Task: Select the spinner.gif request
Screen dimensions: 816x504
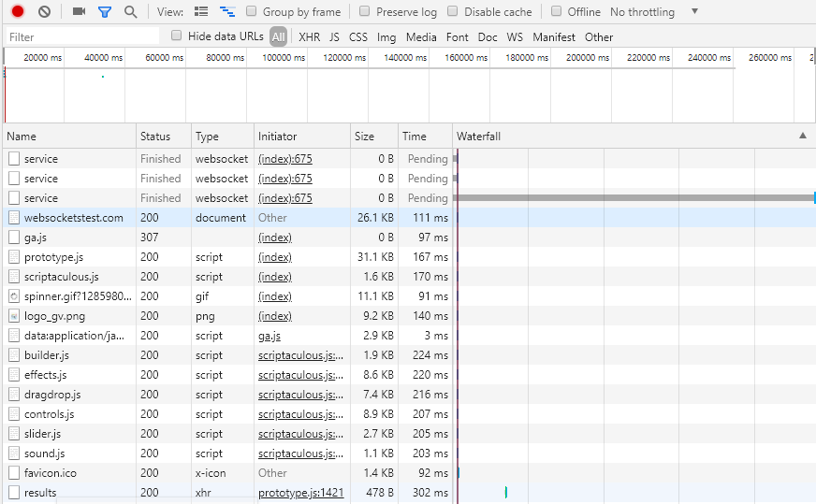Action: coord(409,296)
